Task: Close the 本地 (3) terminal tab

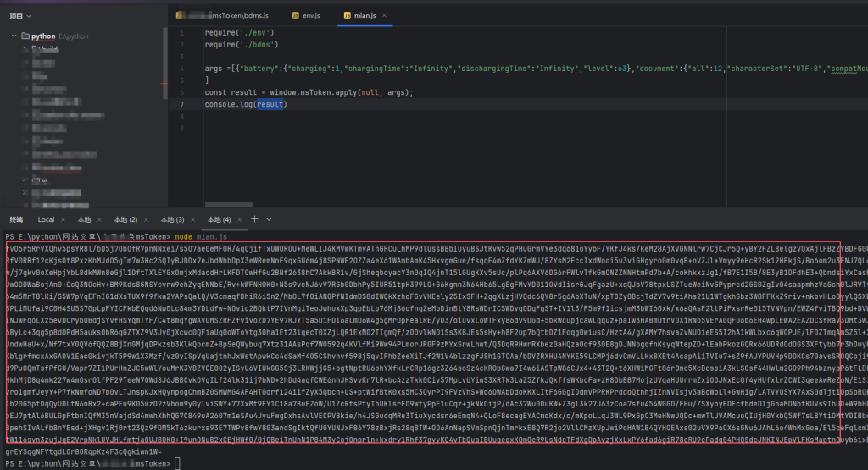Action: [x=192, y=219]
